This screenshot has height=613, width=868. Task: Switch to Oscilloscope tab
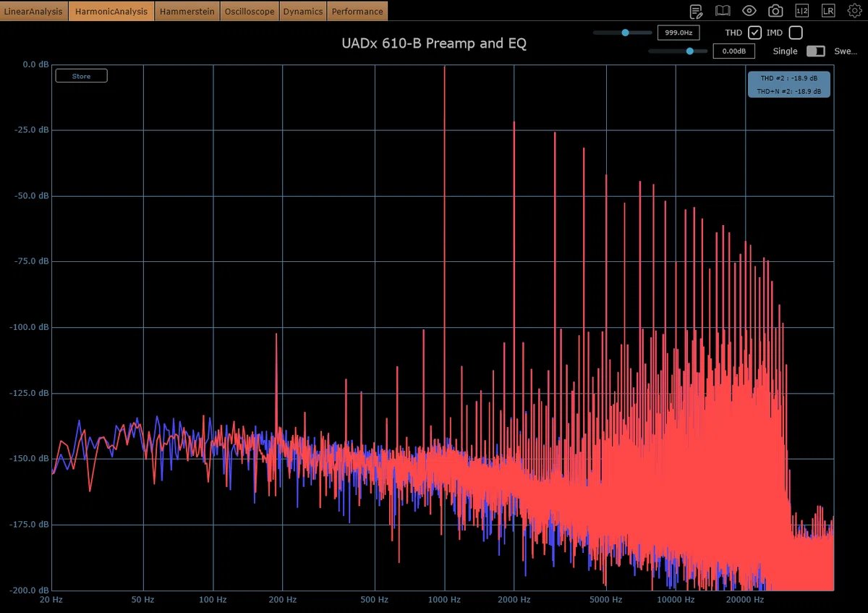tap(250, 11)
